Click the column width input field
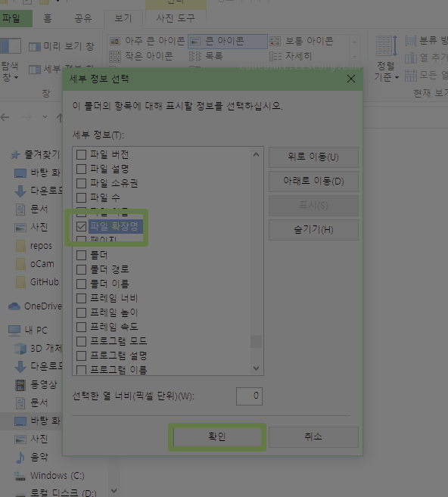Viewport: 448px width, 497px height. tap(249, 396)
